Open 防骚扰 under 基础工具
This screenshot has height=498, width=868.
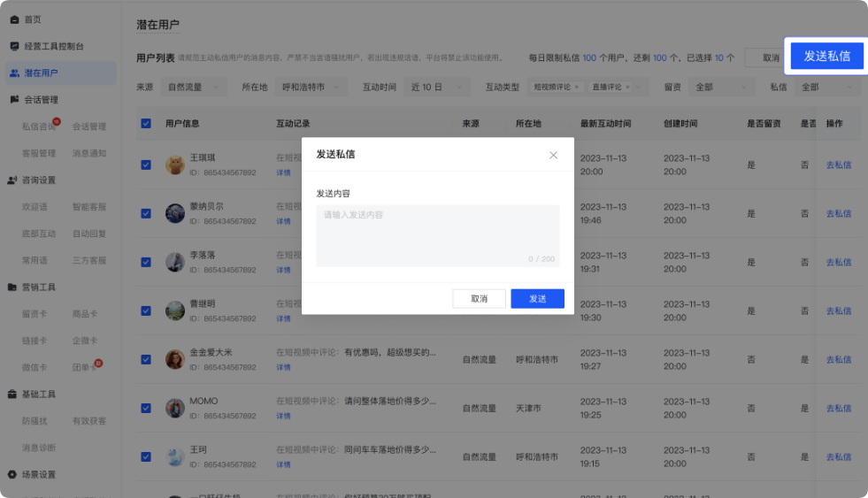click(x=35, y=421)
